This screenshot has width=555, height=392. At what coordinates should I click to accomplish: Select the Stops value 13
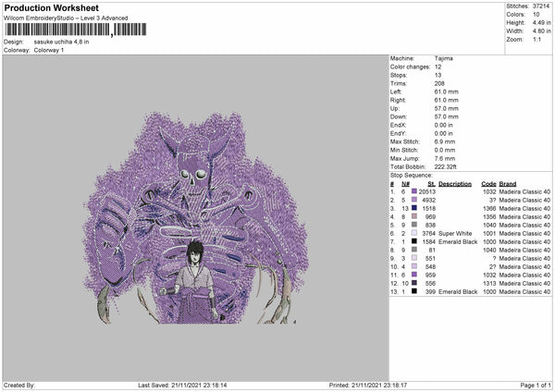point(438,75)
